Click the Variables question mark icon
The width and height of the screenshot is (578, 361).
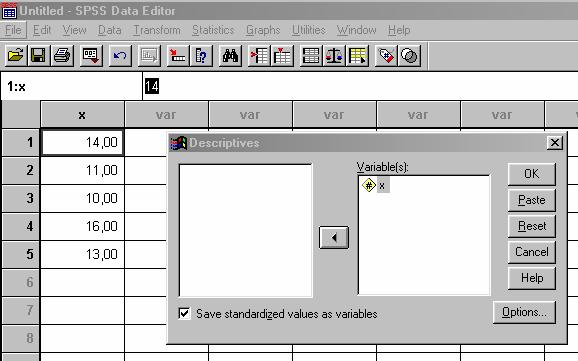[201, 56]
